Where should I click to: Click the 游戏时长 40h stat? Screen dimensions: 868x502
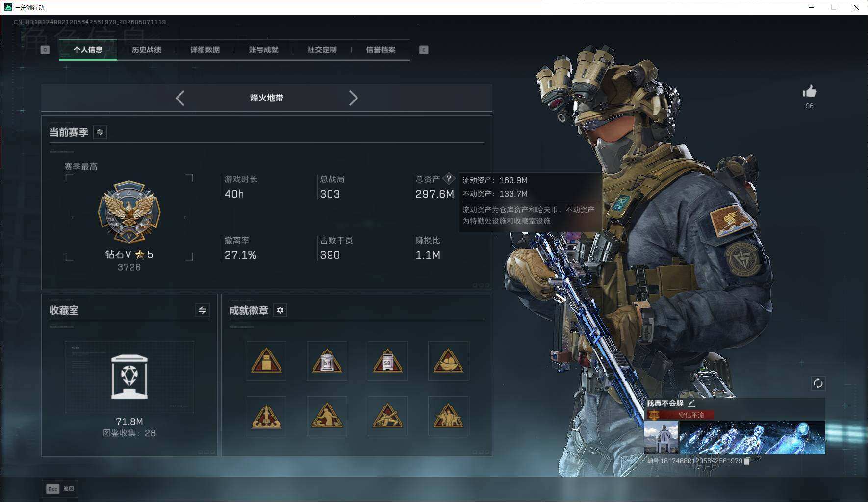241,187
